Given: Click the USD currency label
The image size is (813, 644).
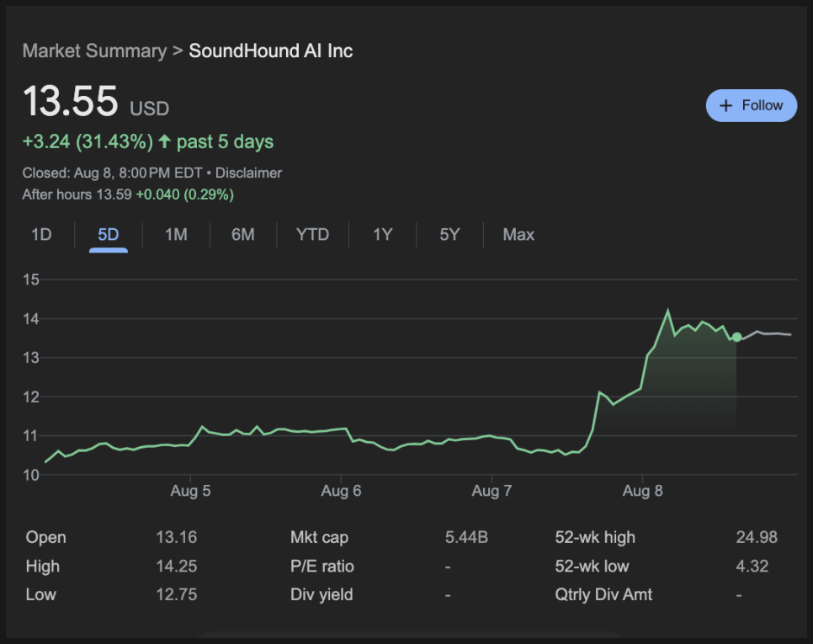Looking at the screenshot, I should [x=149, y=109].
